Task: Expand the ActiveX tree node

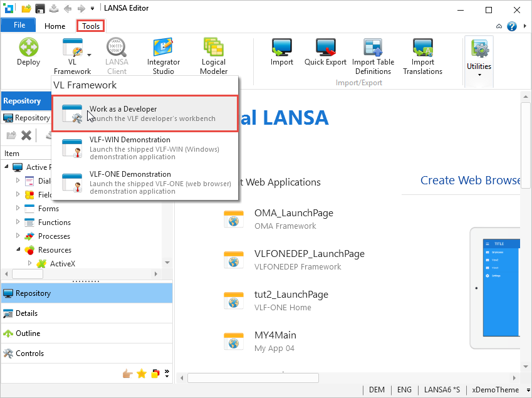Action: (30, 263)
